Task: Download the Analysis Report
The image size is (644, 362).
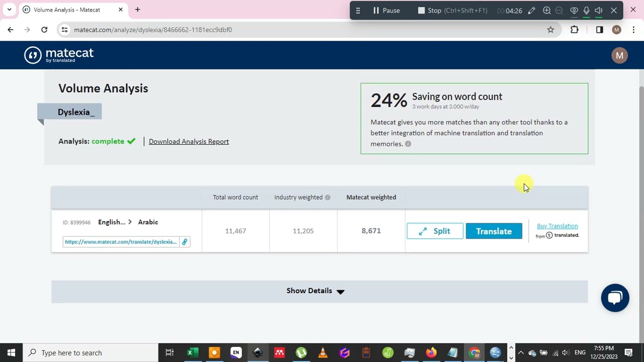Action: [x=189, y=141]
